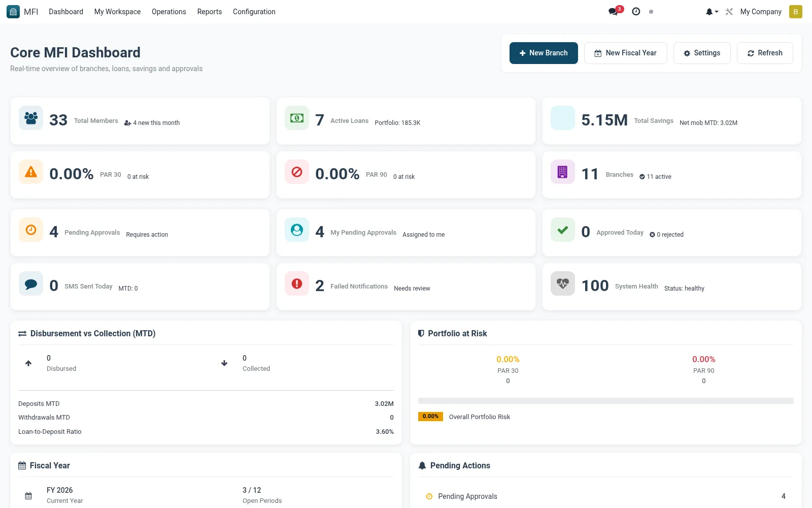This screenshot has height=508, width=812.
Task: Click the Total Savings icon tile
Action: (563, 118)
